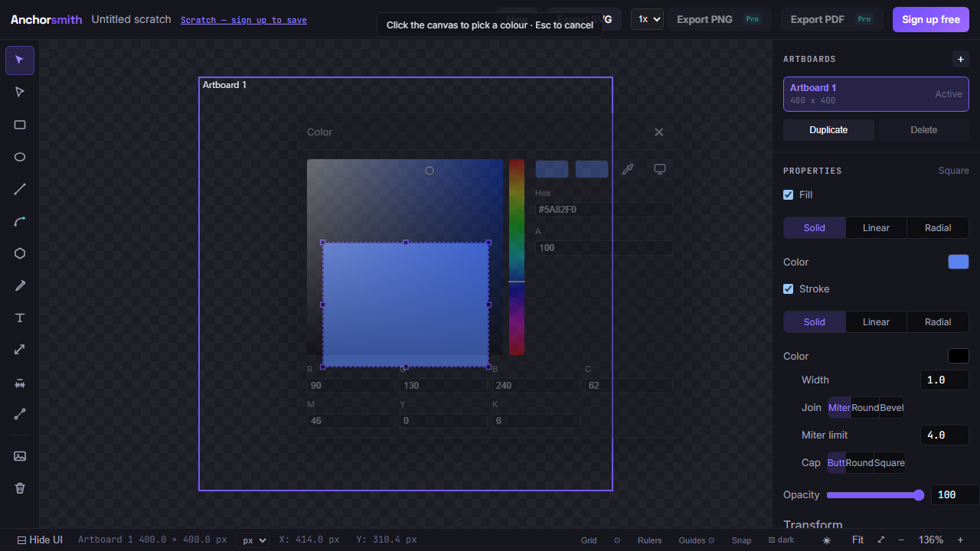The height and width of the screenshot is (551, 980).
Task: Click the 136% zoom level
Action: click(x=931, y=540)
